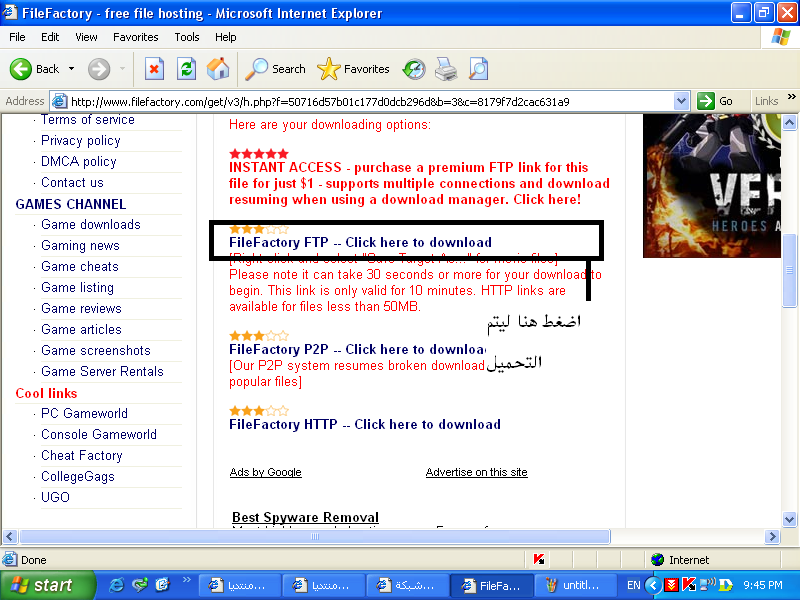800x600 pixels.
Task: Open the Privacy policy link
Action: [x=81, y=140]
